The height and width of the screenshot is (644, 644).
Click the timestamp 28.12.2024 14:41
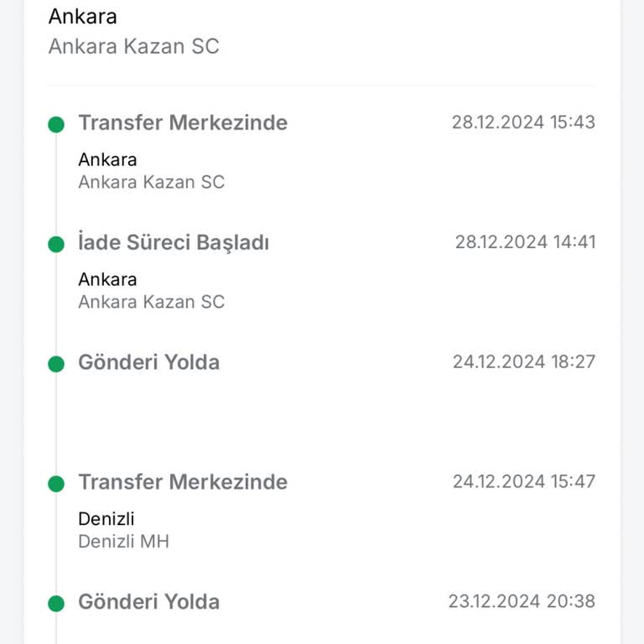coord(525,242)
